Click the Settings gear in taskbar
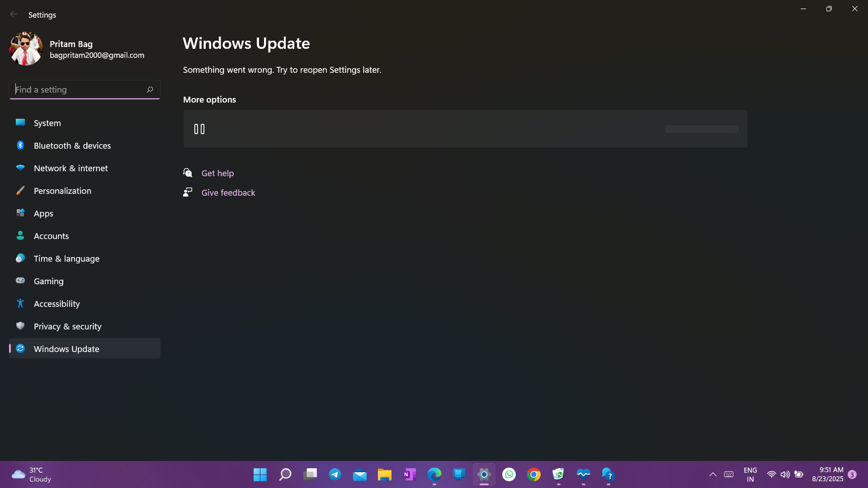 [x=484, y=474]
